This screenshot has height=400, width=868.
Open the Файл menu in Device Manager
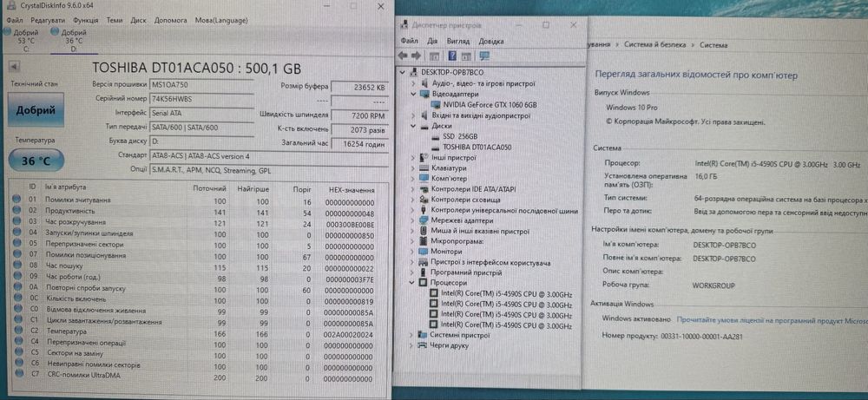(x=410, y=42)
